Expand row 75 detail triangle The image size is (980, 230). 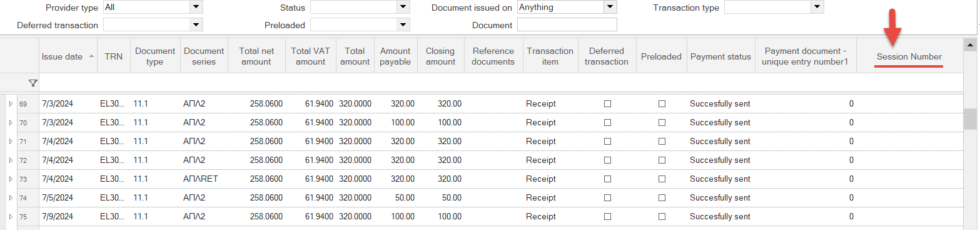10,216
